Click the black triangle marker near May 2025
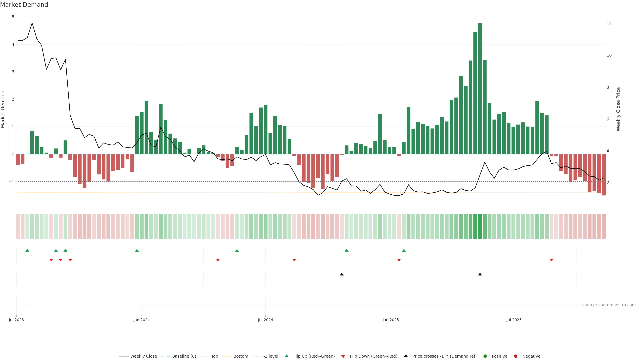The height and width of the screenshot is (362, 644). 480,274
